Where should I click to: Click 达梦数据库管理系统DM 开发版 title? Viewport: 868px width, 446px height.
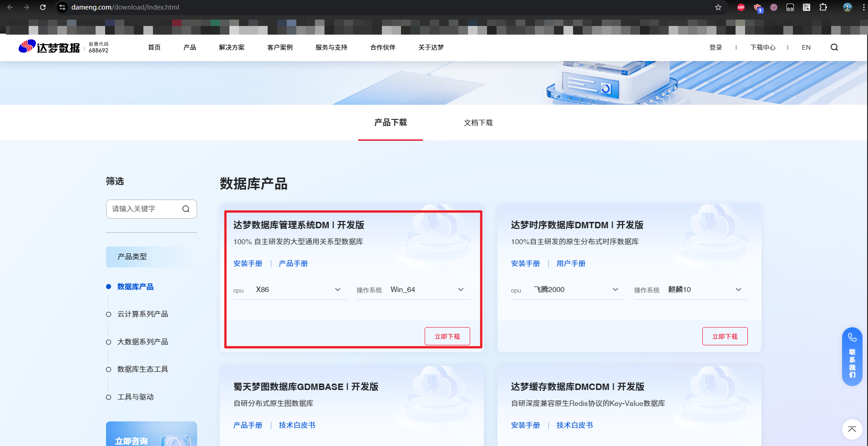pyautogui.click(x=299, y=225)
